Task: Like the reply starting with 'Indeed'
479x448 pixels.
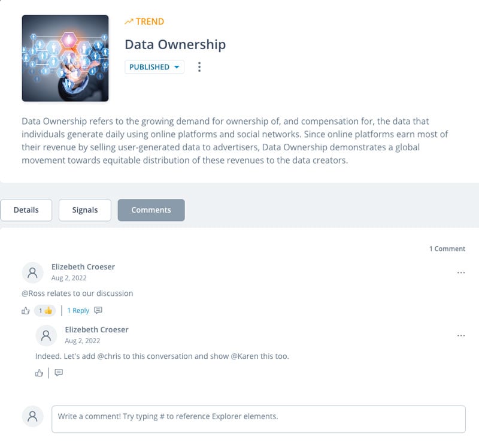Action: tap(39, 373)
